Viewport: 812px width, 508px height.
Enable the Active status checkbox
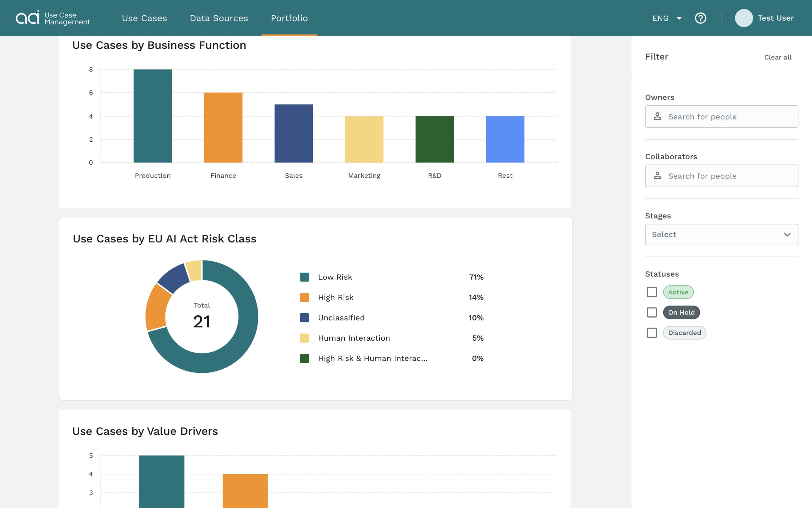pos(652,292)
